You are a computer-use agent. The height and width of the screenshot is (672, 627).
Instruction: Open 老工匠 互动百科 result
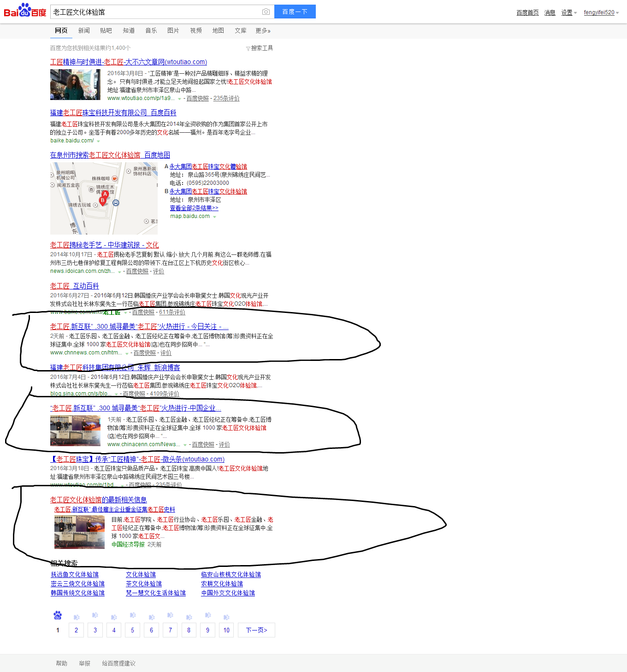pyautogui.click(x=74, y=286)
